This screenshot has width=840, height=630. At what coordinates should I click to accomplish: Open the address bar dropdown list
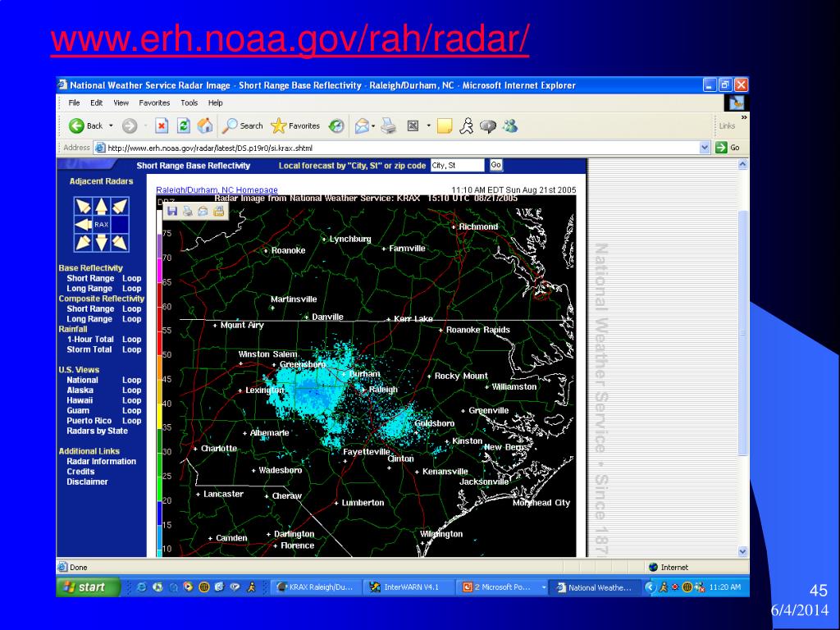click(705, 148)
